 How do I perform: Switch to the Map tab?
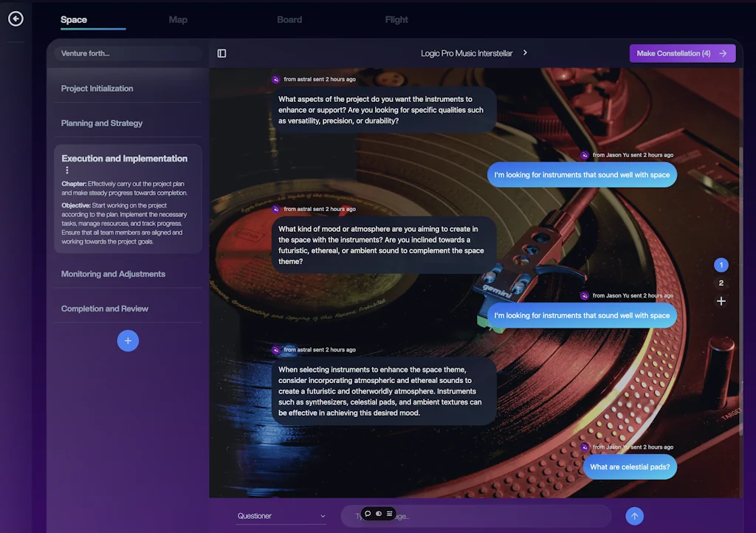[178, 20]
